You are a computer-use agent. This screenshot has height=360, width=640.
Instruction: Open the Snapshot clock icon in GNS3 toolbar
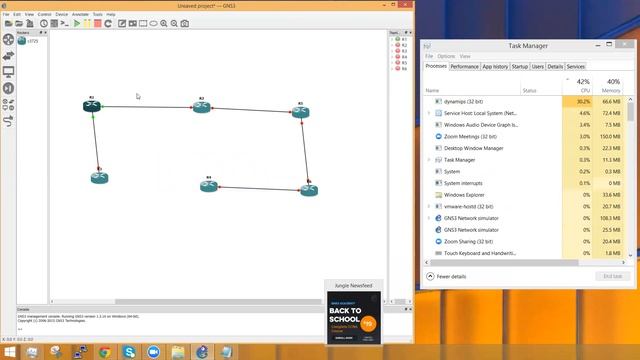click(44, 24)
